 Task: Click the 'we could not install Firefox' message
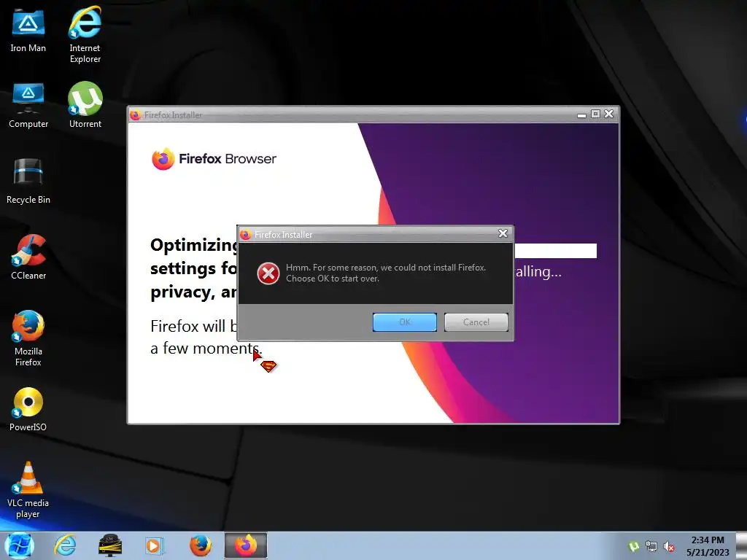click(386, 273)
